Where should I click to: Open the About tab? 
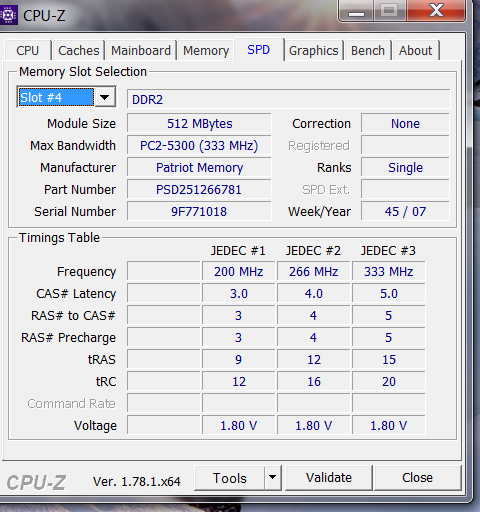[x=415, y=51]
